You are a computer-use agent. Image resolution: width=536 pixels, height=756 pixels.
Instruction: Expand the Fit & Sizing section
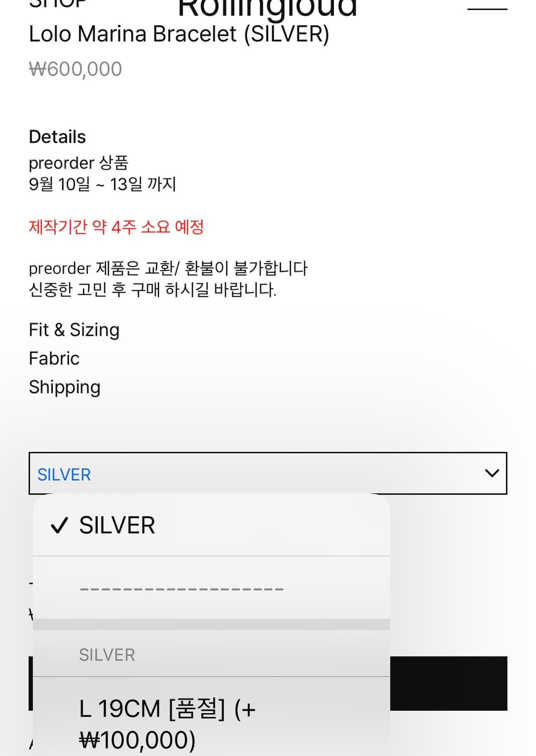coord(74,330)
